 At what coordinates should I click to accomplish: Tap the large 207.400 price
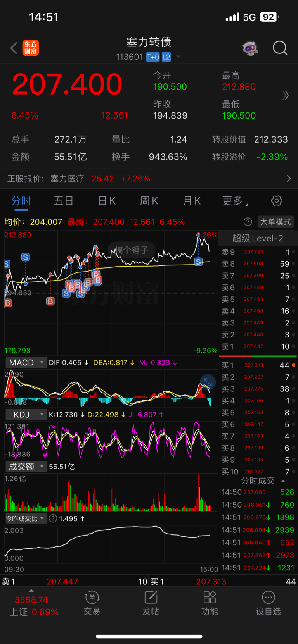[67, 84]
